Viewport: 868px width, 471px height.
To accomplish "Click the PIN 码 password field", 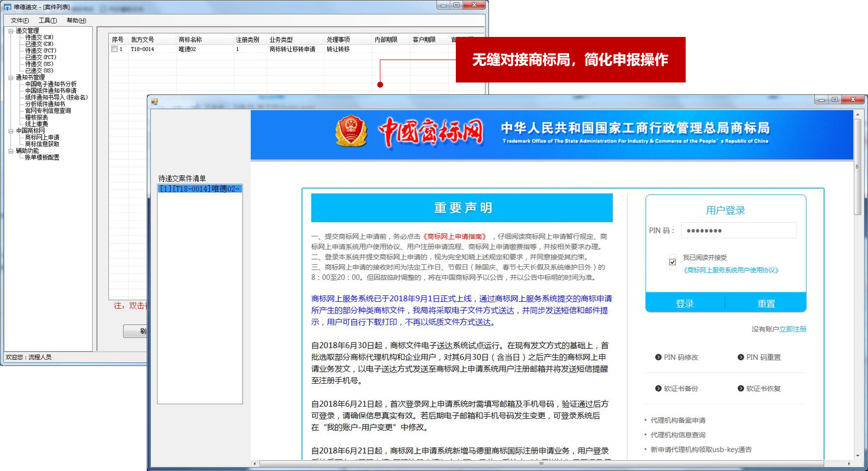I will coord(738,231).
